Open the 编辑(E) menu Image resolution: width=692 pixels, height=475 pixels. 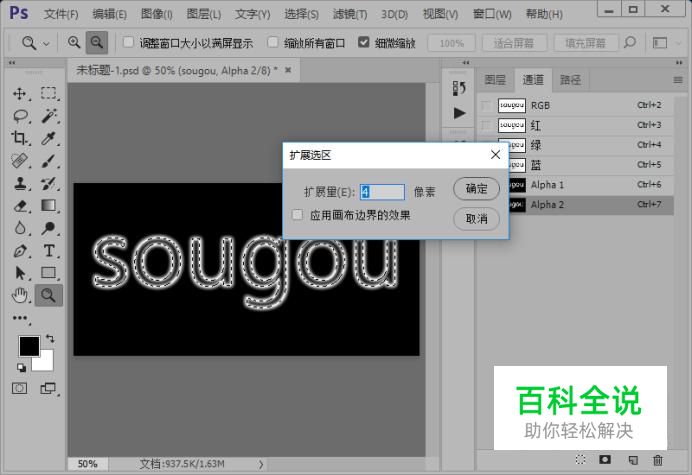pos(109,14)
